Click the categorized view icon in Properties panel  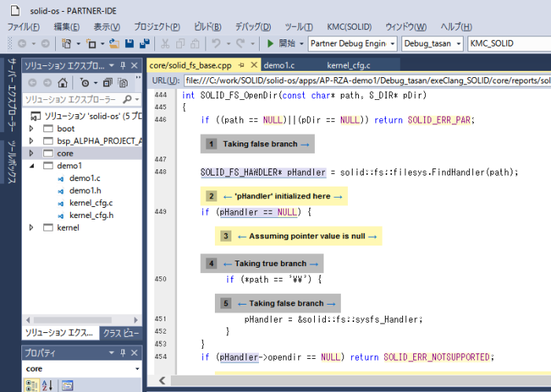coord(31,385)
